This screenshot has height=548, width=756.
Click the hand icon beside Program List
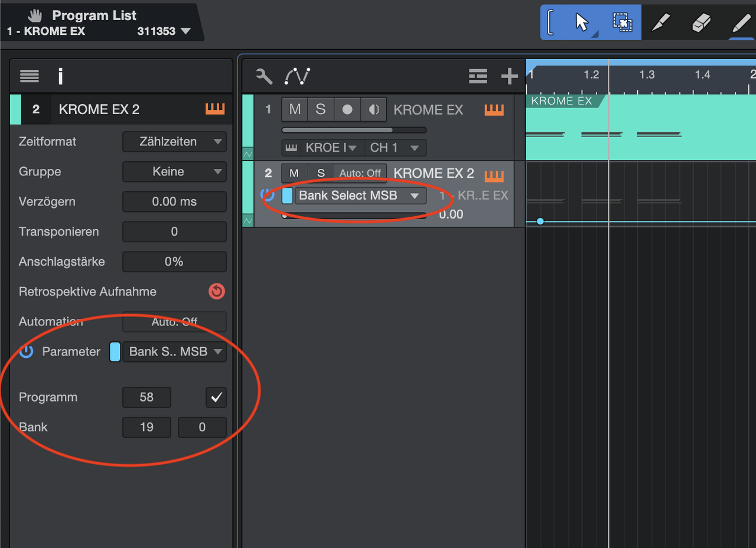pyautogui.click(x=35, y=16)
